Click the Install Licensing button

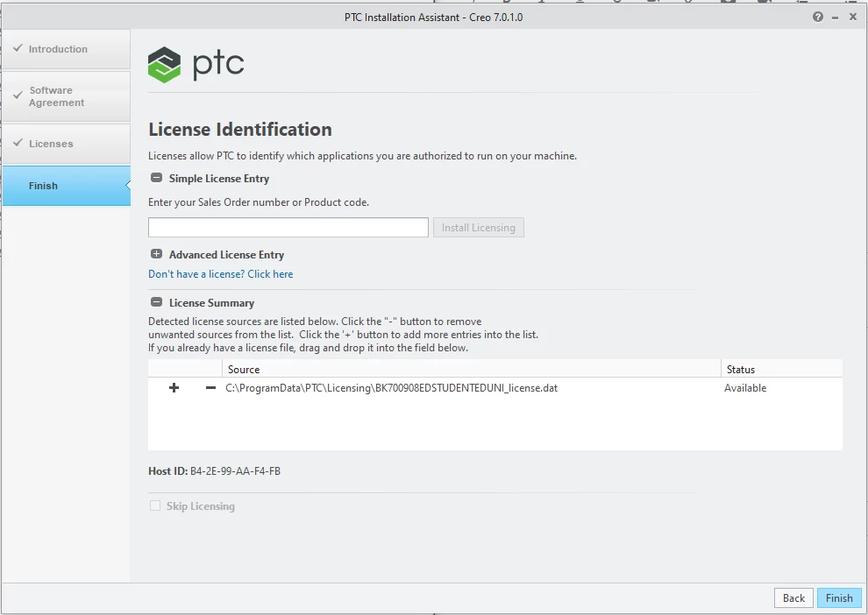(x=479, y=227)
